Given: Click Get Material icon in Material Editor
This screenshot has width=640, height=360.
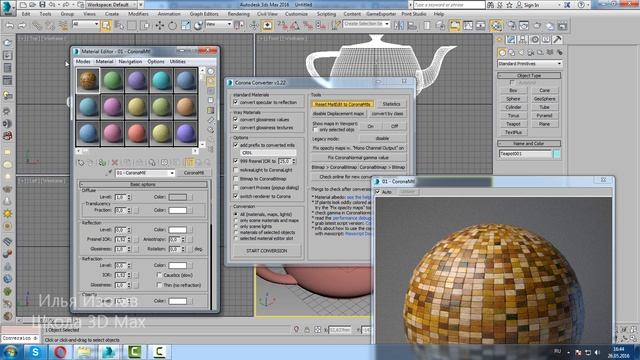Looking at the screenshot, I should tap(80, 163).
